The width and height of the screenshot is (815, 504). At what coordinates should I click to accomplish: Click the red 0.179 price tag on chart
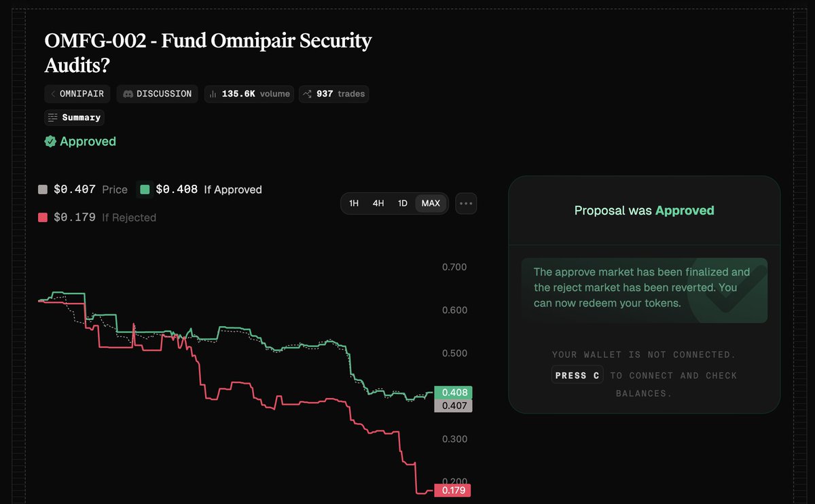point(452,490)
